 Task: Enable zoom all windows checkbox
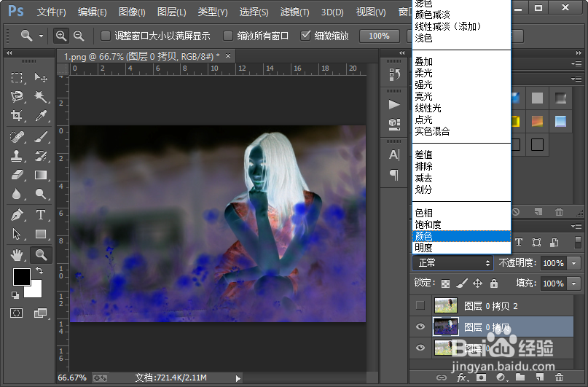pyautogui.click(x=228, y=36)
